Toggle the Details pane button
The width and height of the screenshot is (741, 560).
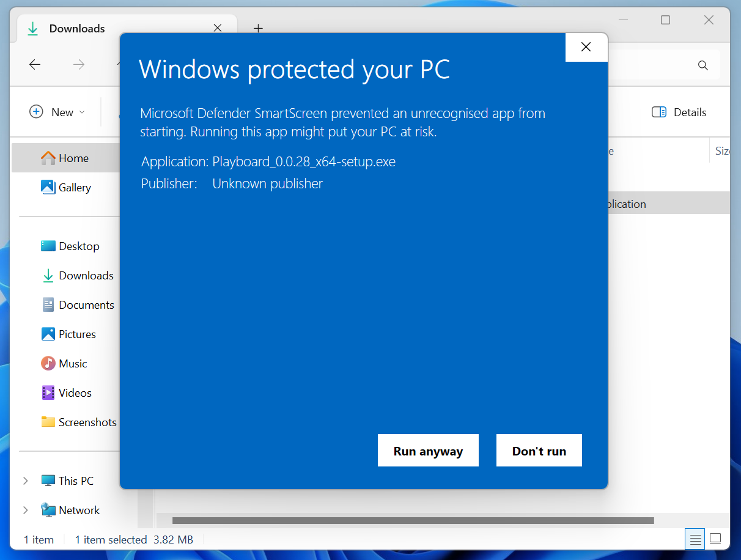(679, 112)
